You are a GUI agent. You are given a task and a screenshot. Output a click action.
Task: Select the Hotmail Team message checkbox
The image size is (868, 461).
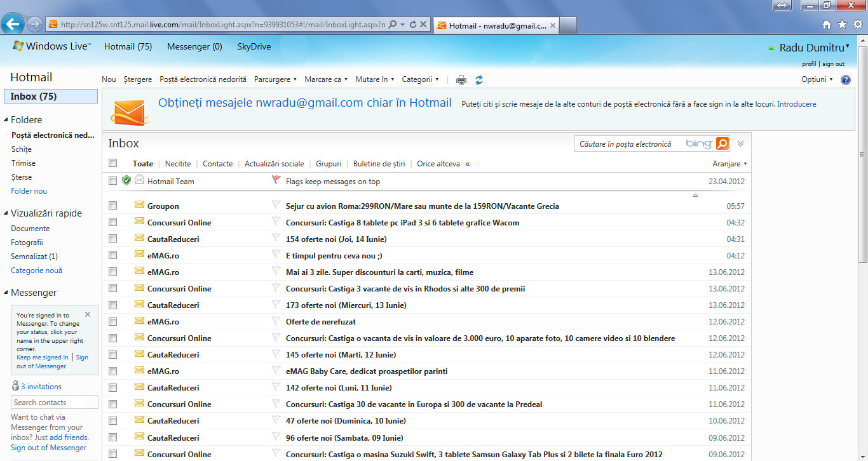pos(113,181)
